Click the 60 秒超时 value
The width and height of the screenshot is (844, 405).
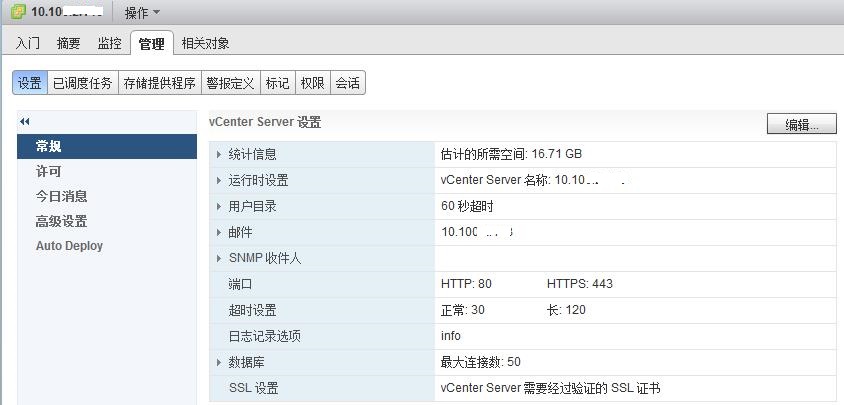coord(467,206)
